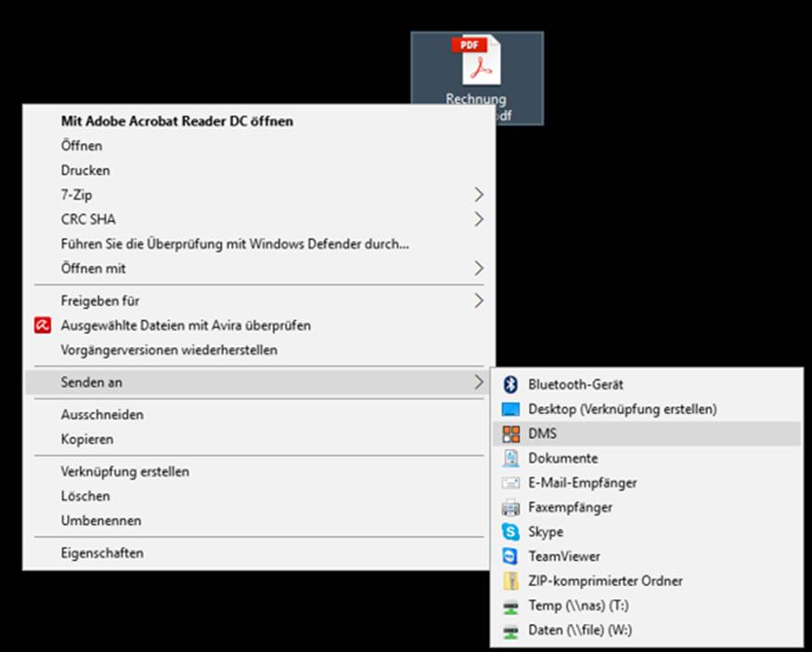Viewport: 812px width, 652px height.
Task: Click the TeamViewer logo icon
Action: pyautogui.click(x=510, y=556)
